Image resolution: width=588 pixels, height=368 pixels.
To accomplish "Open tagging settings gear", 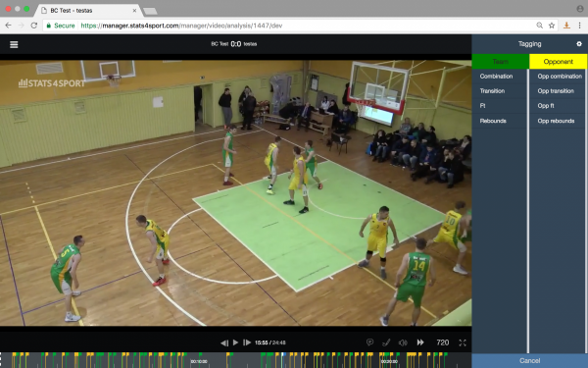I will click(x=579, y=44).
